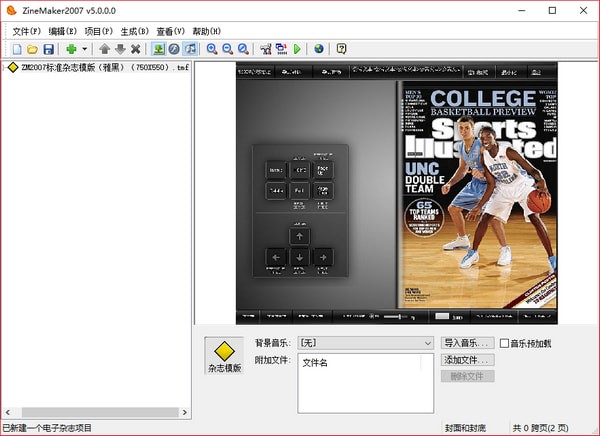600x436 pixels.
Task: Toggle the green picture view button
Action: coord(158,49)
